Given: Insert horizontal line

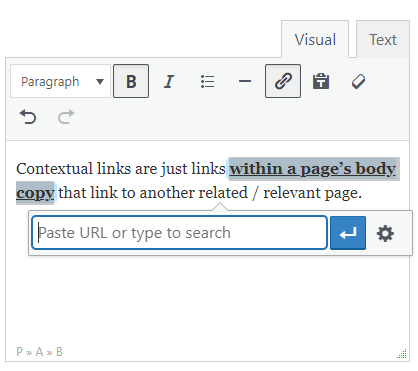Looking at the screenshot, I should click(245, 81).
